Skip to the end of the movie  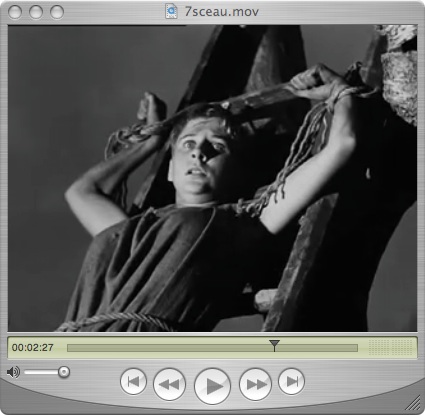click(x=291, y=381)
